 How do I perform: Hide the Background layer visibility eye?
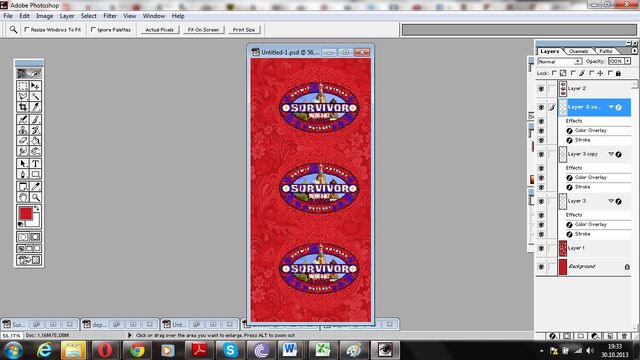(541, 267)
